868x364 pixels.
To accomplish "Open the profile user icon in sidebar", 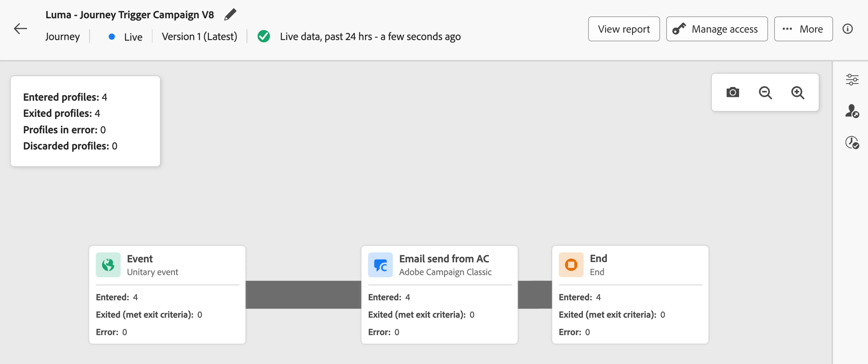I will (x=852, y=111).
